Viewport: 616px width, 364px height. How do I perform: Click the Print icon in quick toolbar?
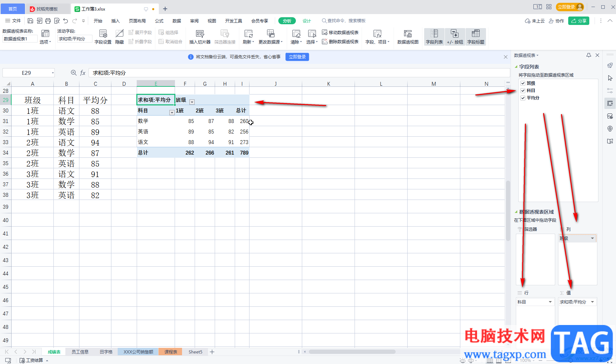coord(48,21)
